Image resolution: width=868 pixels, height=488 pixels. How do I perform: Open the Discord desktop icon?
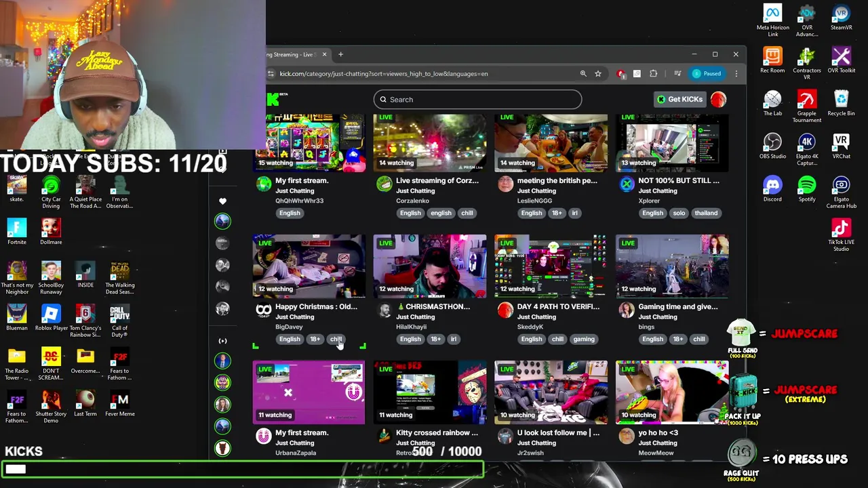[x=772, y=189]
